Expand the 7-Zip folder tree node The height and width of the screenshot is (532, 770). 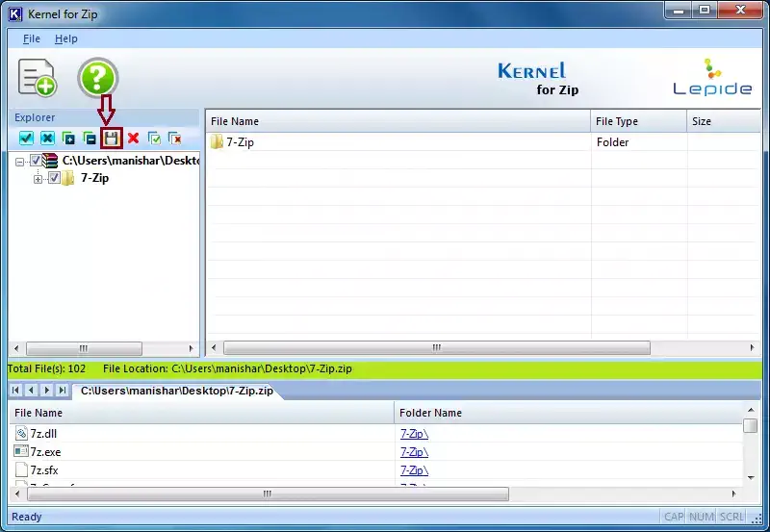click(x=38, y=179)
